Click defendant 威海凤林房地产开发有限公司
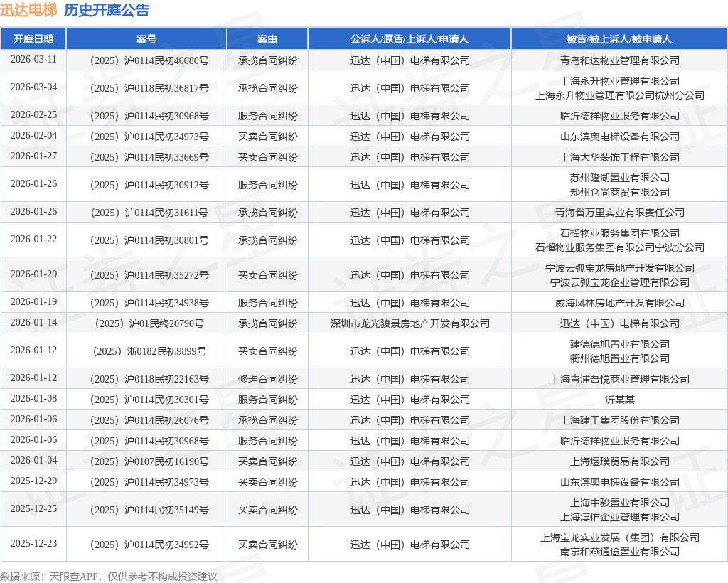 pos(620,303)
